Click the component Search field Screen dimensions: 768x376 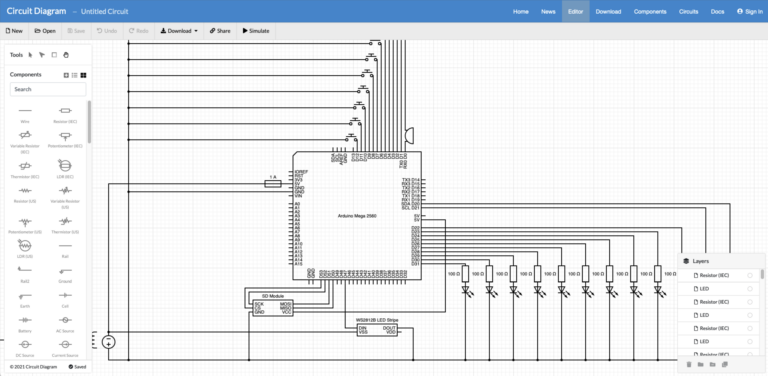[48, 89]
